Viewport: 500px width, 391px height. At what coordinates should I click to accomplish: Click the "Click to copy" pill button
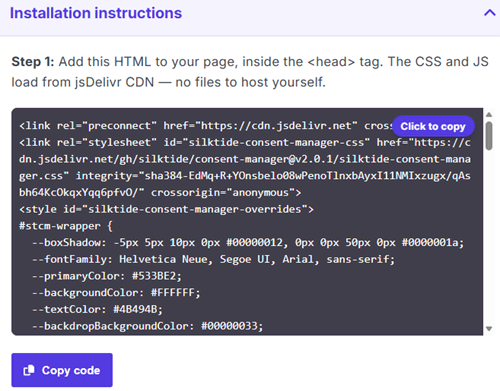(433, 126)
